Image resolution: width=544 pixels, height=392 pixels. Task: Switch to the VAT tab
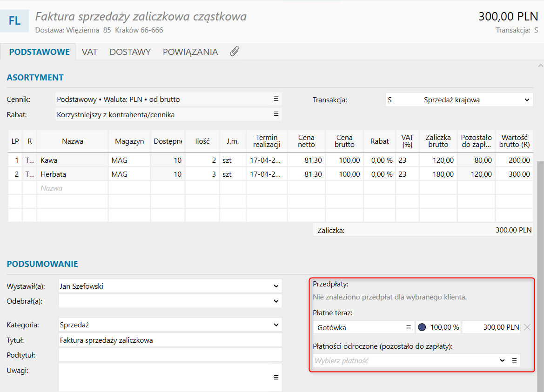[x=89, y=52]
